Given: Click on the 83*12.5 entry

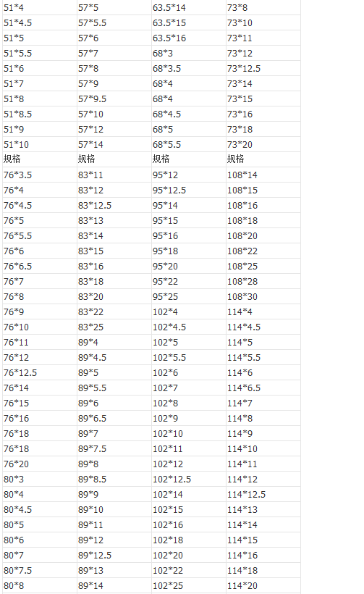Looking at the screenshot, I should (x=114, y=205).
